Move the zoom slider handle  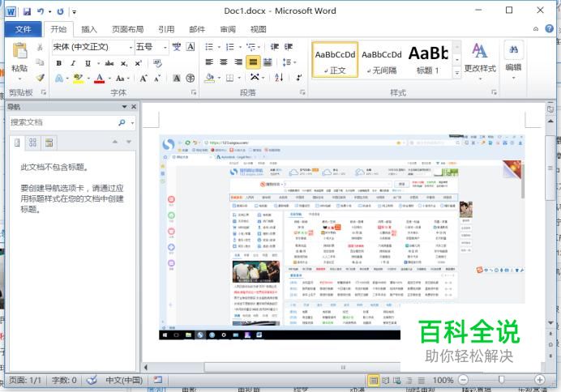pos(501,380)
